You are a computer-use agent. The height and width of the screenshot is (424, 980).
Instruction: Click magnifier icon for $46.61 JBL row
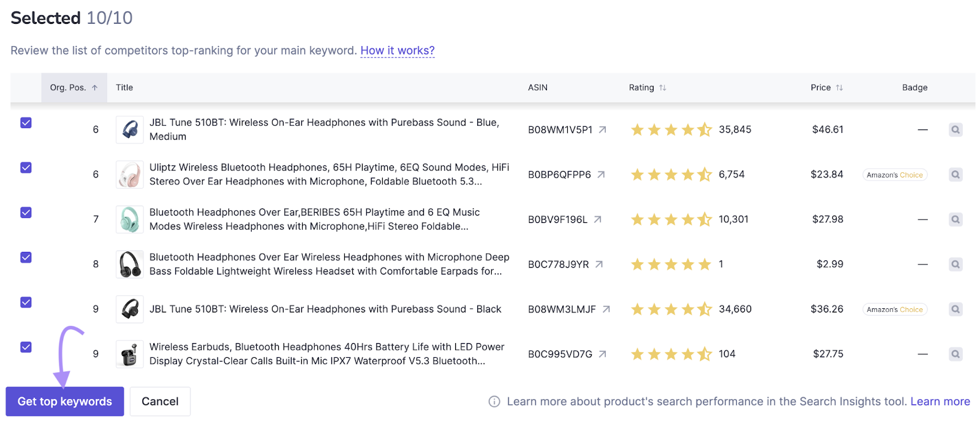955,130
